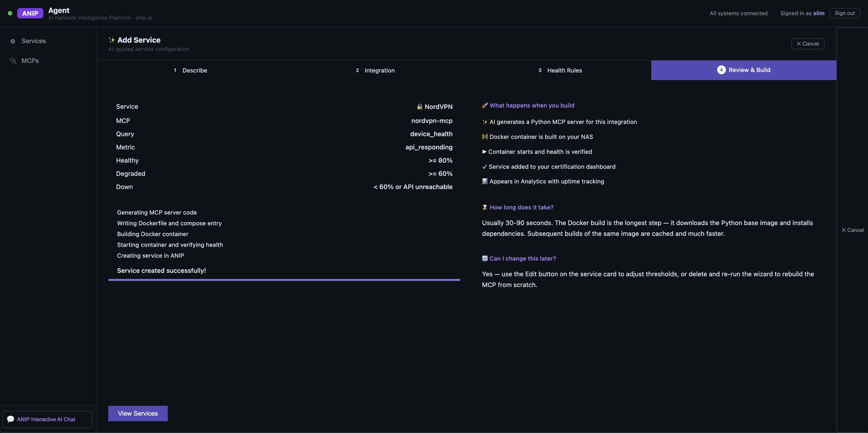
Task: Click the chat bubble icon in ANIP Interactive AI Chat
Action: (x=11, y=419)
